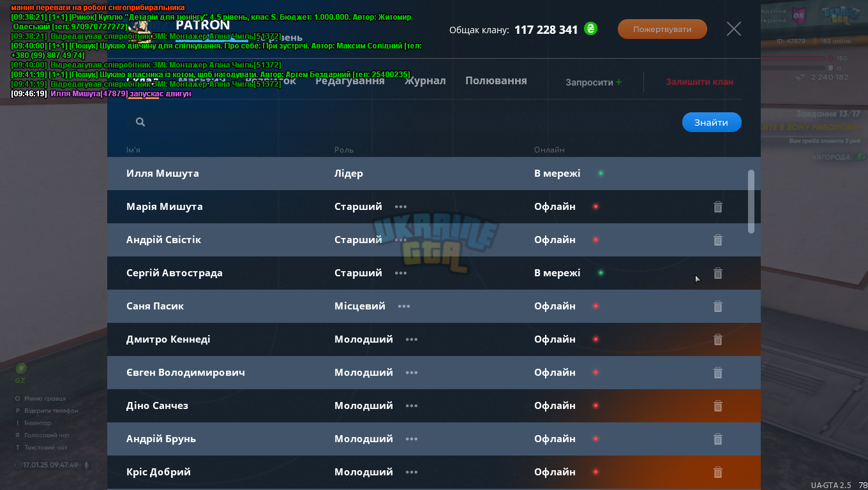Click the name Євген Володимирович

(x=186, y=373)
